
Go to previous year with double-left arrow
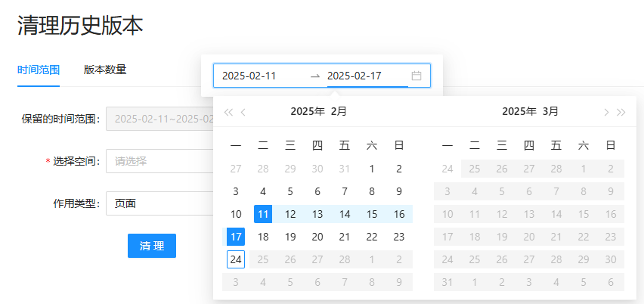pos(228,113)
